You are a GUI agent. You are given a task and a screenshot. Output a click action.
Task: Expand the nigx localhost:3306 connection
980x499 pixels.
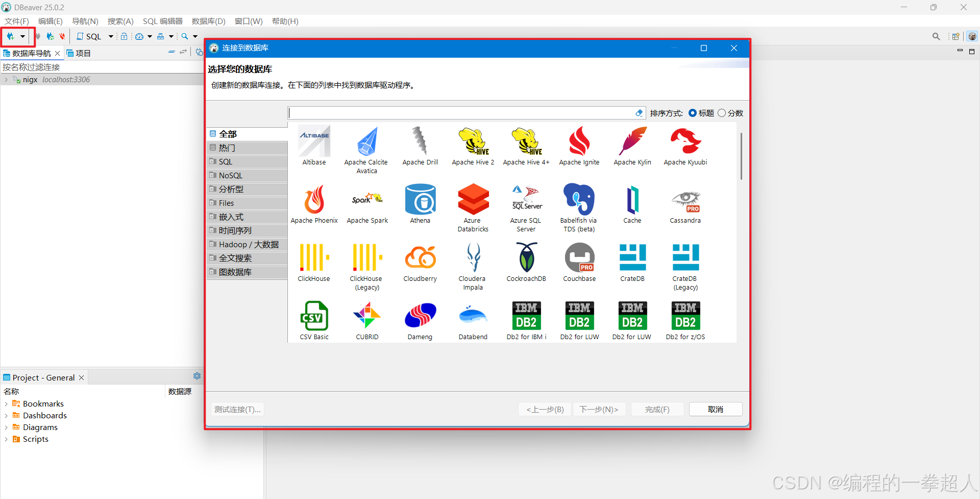click(6, 80)
